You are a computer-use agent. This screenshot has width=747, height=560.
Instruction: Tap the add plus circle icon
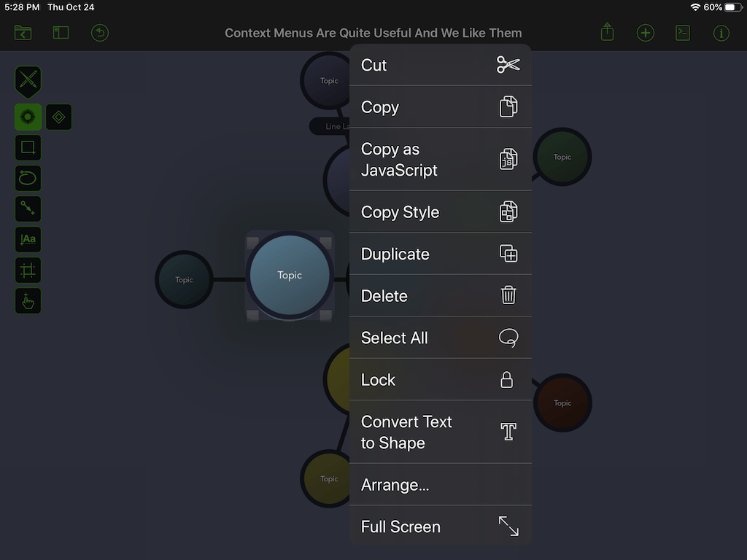point(645,33)
